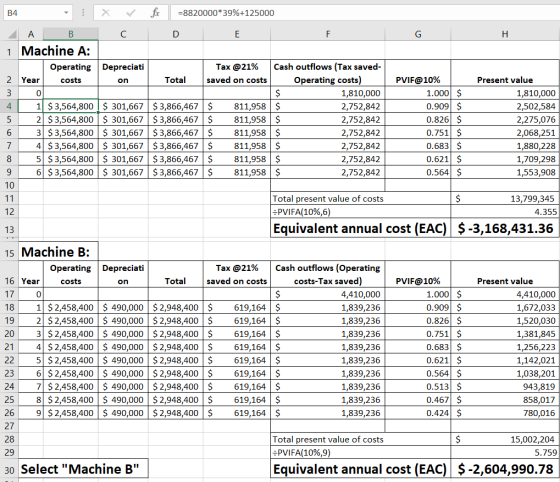Select cell B4 with $3,564,800
Viewport: 560px width, 482px height.
pos(71,106)
